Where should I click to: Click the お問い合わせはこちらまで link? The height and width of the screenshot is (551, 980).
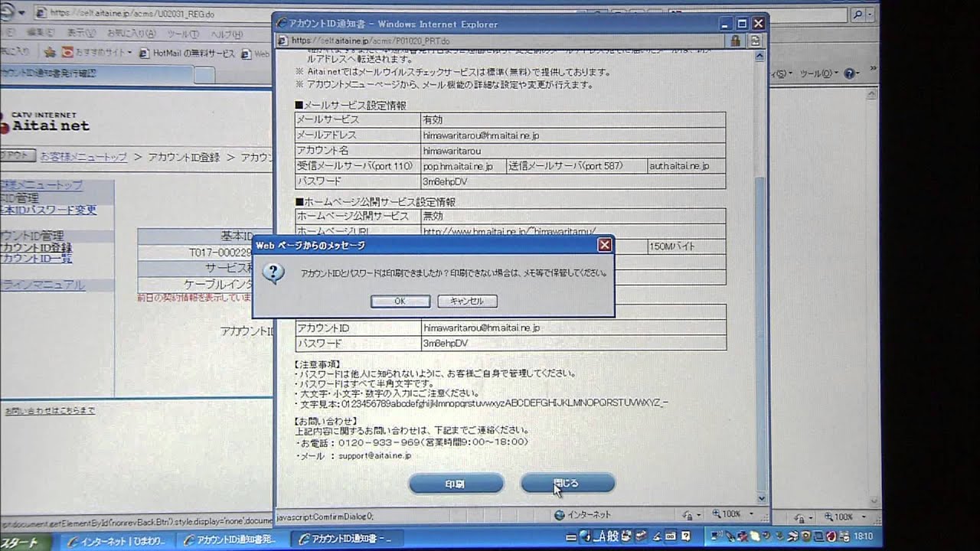[x=49, y=411]
